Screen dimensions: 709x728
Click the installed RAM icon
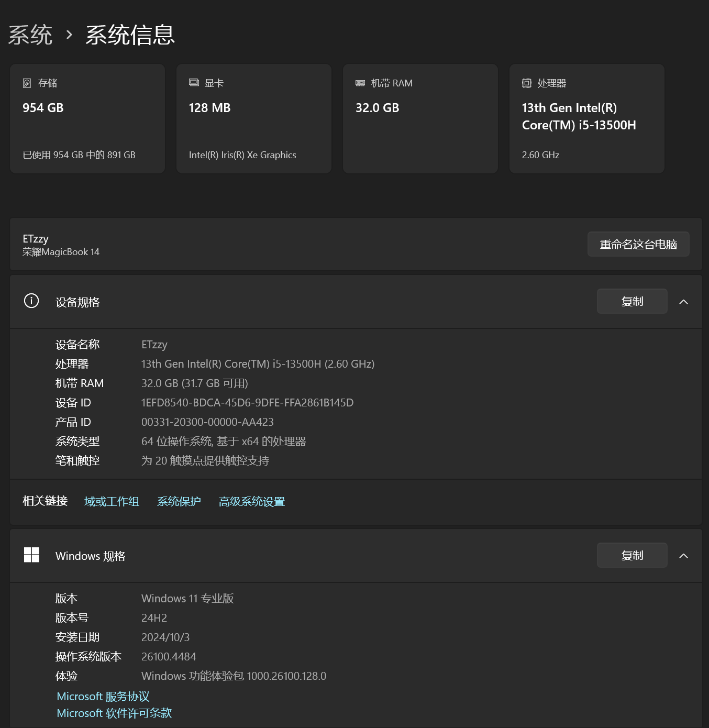tap(360, 83)
